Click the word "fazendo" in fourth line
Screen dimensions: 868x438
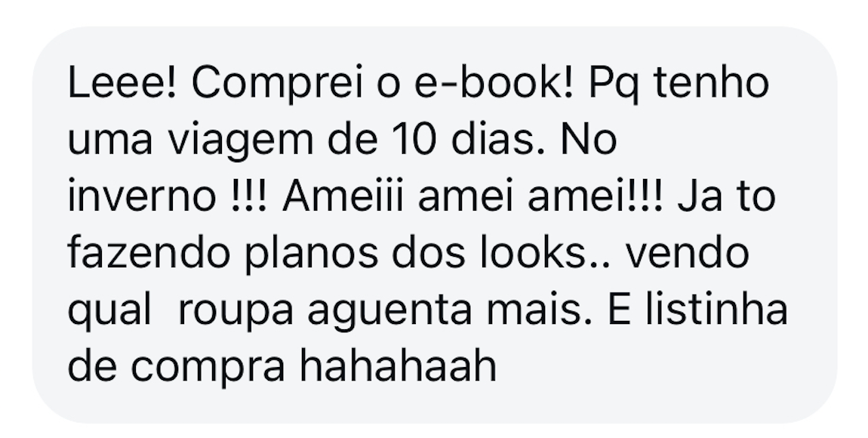click(149, 252)
